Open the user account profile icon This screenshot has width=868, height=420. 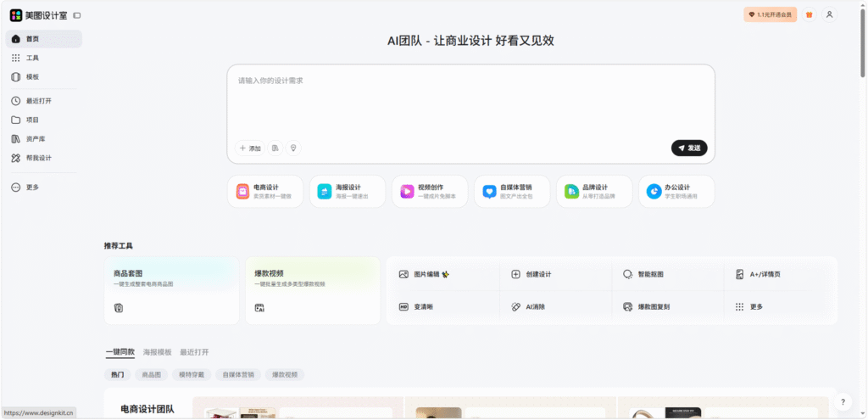pos(829,15)
